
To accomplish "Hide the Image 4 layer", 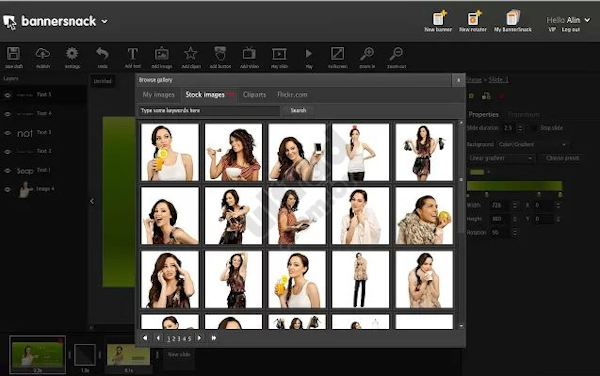I will pos(7,189).
